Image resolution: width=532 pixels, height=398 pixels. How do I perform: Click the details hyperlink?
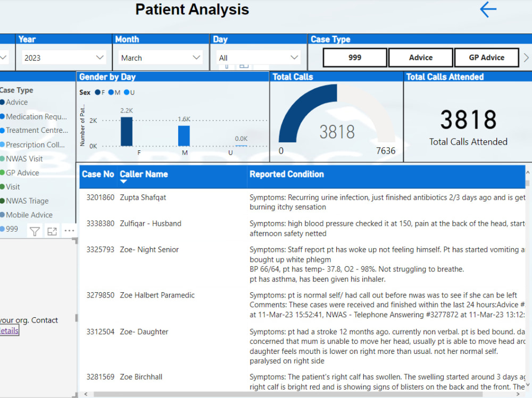pyautogui.click(x=8, y=330)
